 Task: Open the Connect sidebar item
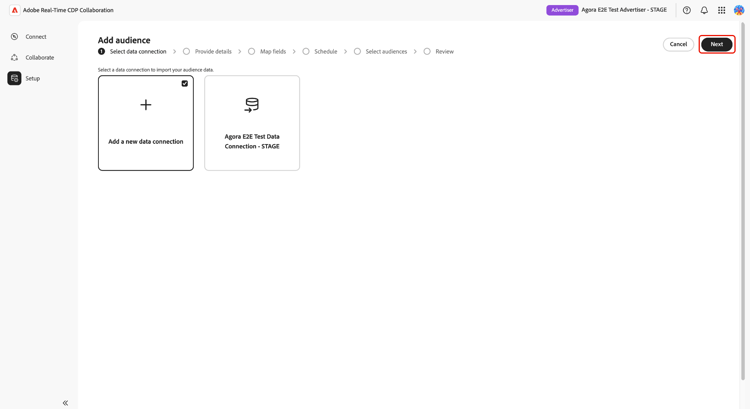coord(36,37)
